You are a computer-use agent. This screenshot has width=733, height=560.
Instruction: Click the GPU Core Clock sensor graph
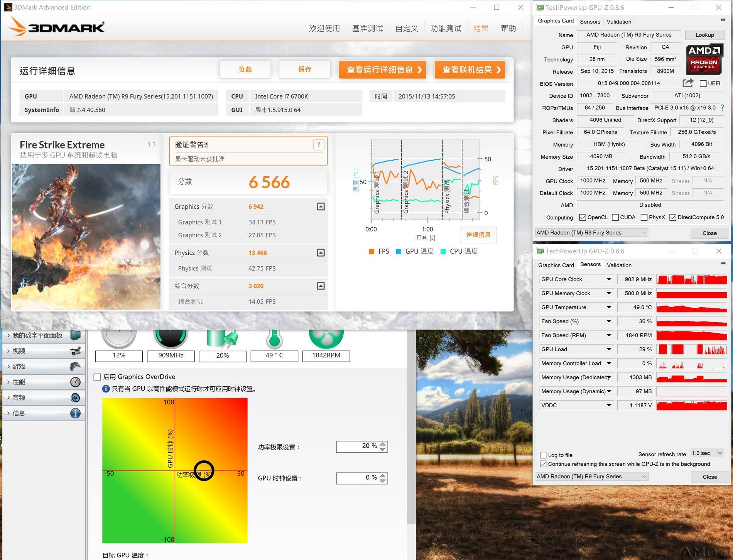pyautogui.click(x=691, y=279)
